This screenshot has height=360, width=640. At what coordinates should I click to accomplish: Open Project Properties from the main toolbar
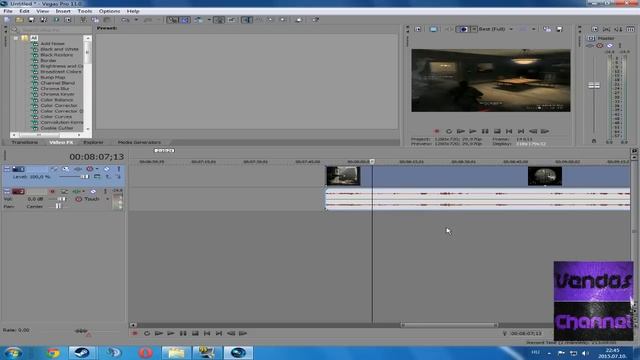(68, 20)
